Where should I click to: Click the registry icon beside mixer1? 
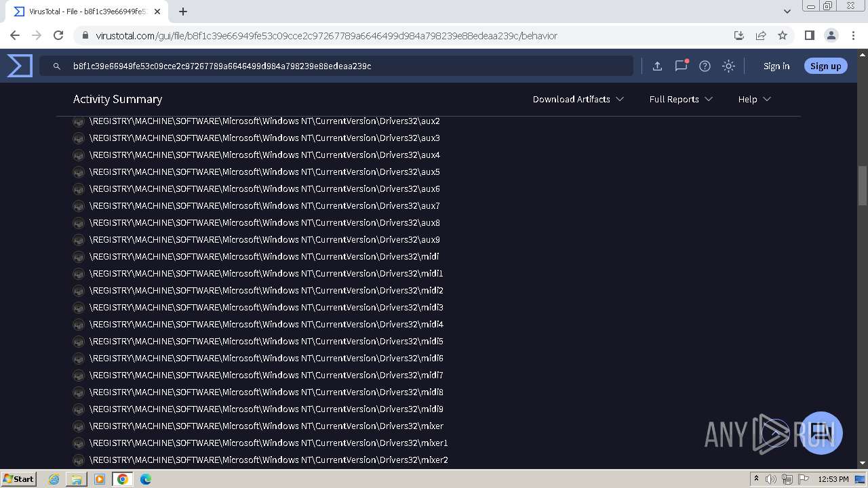(x=79, y=443)
